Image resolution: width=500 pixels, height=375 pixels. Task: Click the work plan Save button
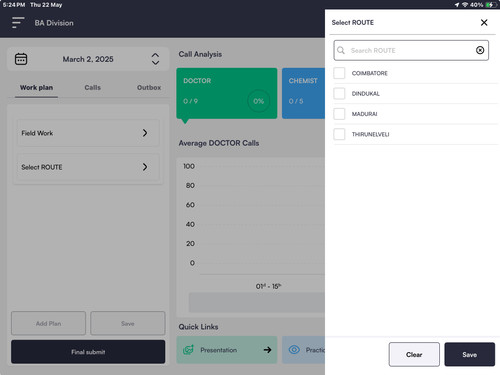click(128, 323)
